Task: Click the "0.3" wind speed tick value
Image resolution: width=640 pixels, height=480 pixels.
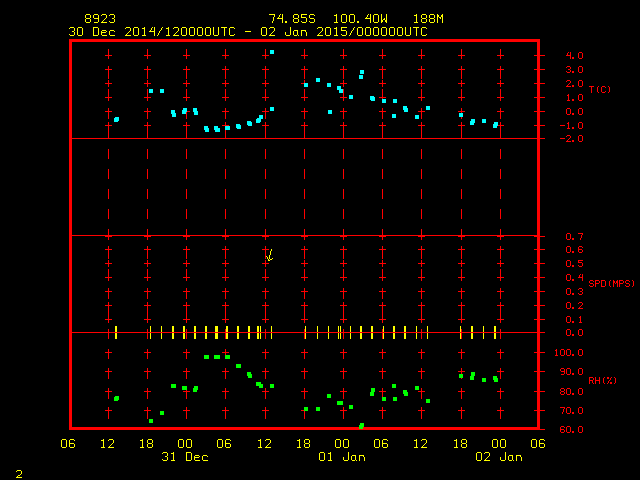Action: pyautogui.click(x=574, y=292)
